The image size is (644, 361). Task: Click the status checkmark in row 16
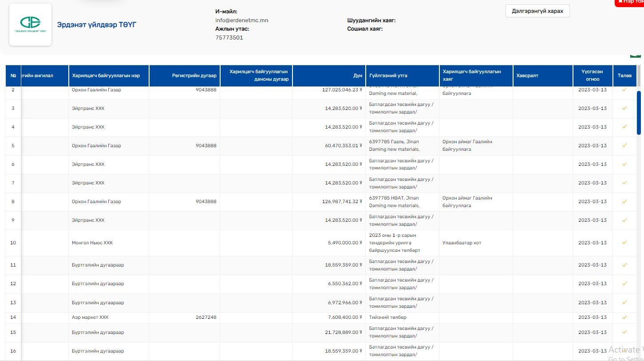[624, 351]
